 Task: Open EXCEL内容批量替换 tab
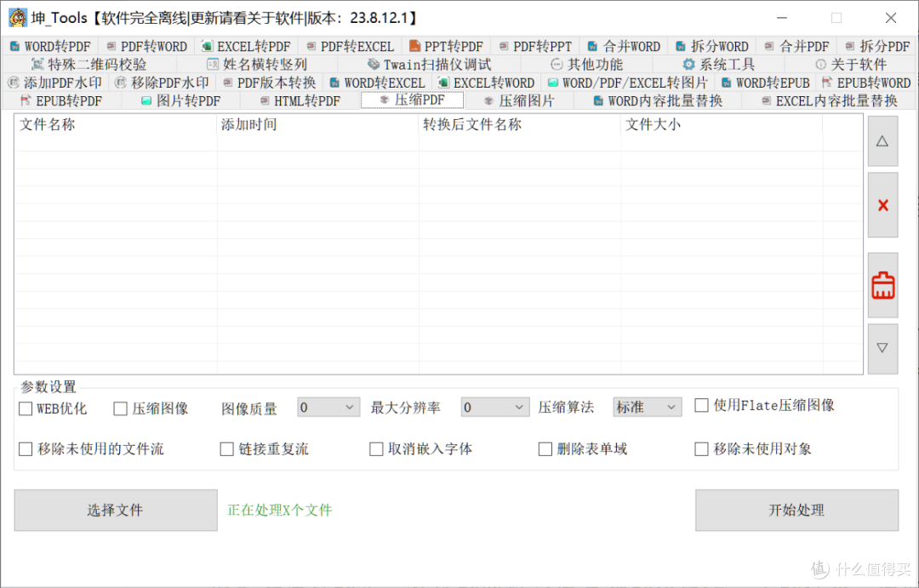tap(829, 100)
